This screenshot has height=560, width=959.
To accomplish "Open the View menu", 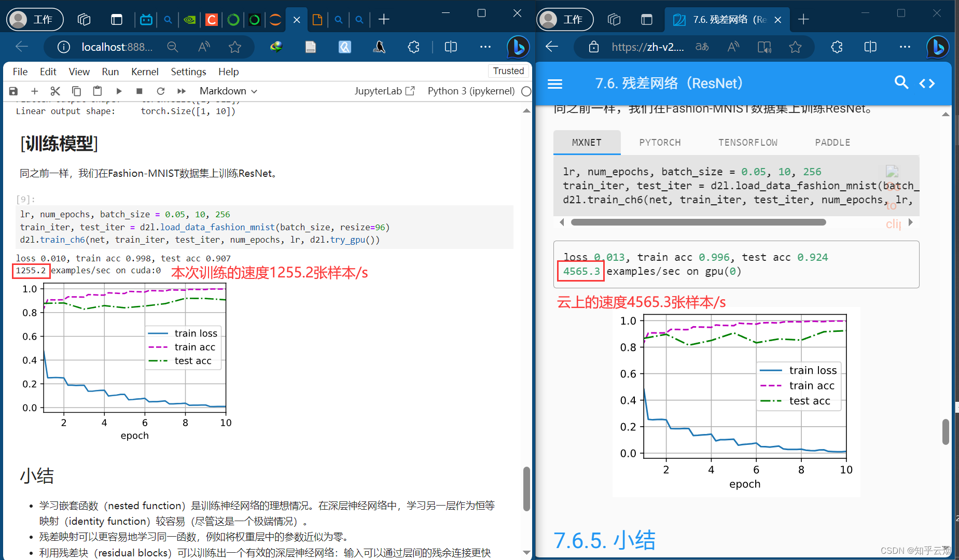I will [79, 72].
